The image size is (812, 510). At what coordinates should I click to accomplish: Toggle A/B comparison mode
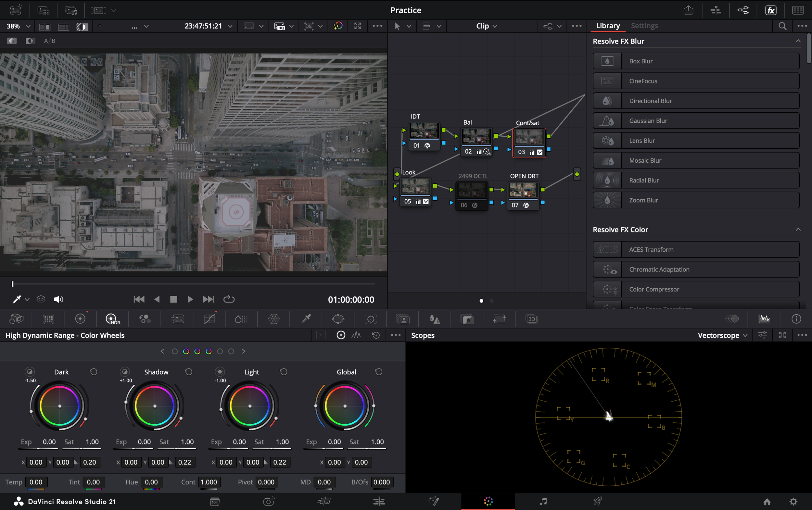pos(49,41)
